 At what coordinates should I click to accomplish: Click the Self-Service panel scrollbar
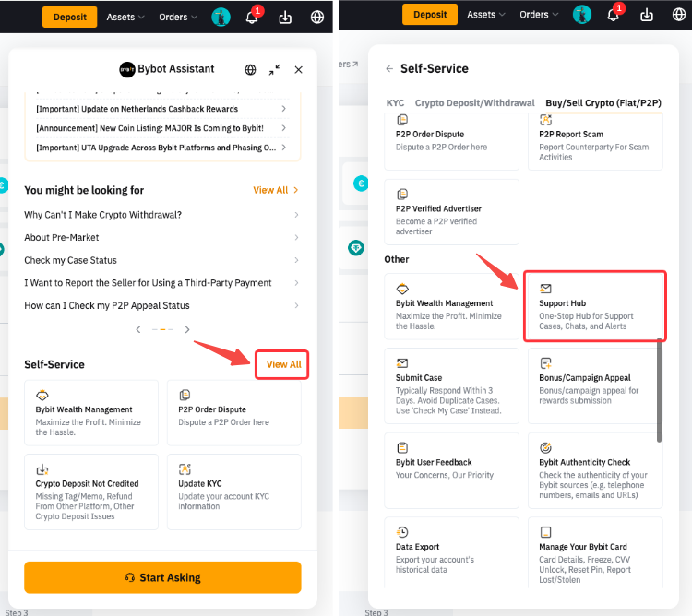[658, 387]
